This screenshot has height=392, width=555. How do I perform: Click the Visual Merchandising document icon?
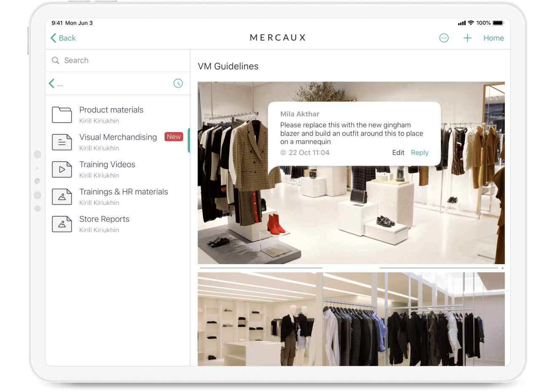click(62, 142)
